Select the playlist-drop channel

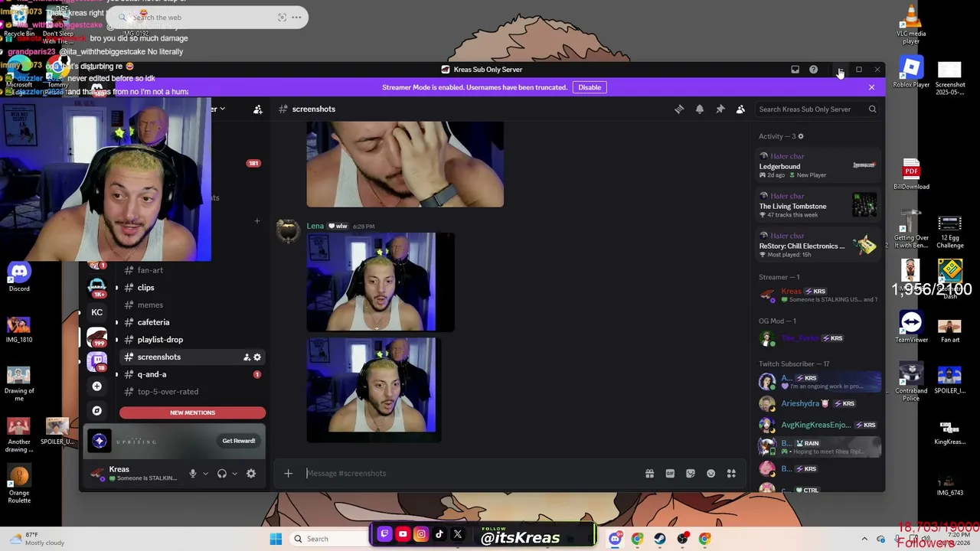click(x=160, y=340)
